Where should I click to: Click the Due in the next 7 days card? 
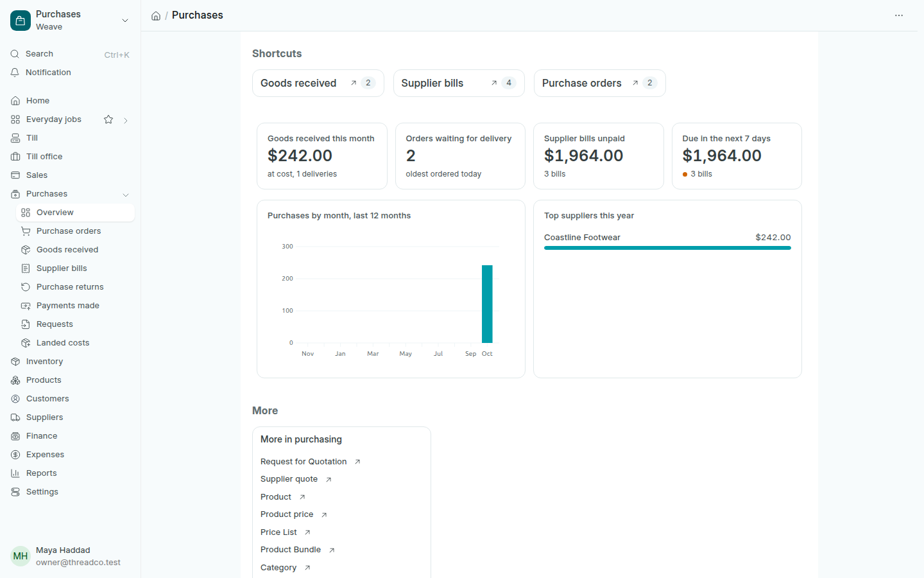pos(737,156)
